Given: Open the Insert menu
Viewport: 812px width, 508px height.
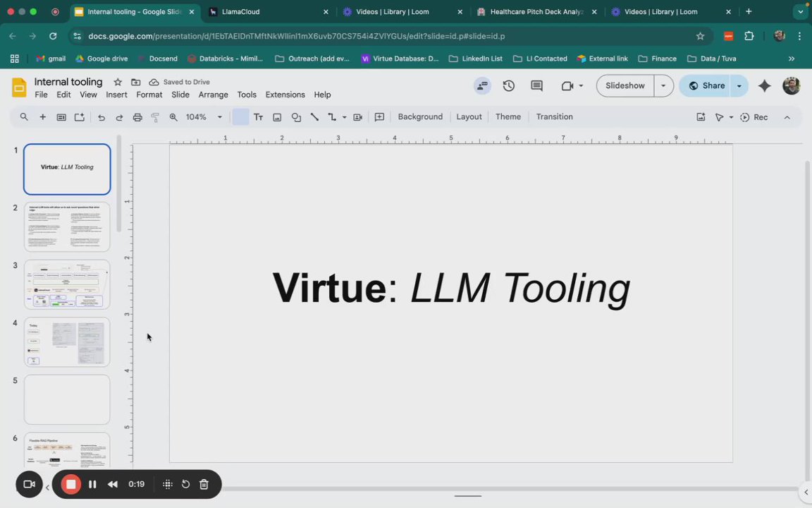Looking at the screenshot, I should 116,95.
